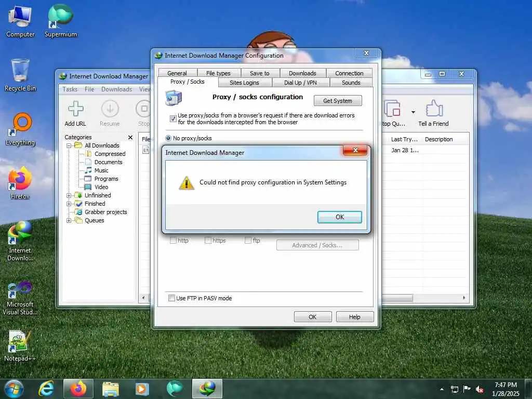Click the muted volume tray icon
This screenshot has height=399, width=532.
(480, 389)
